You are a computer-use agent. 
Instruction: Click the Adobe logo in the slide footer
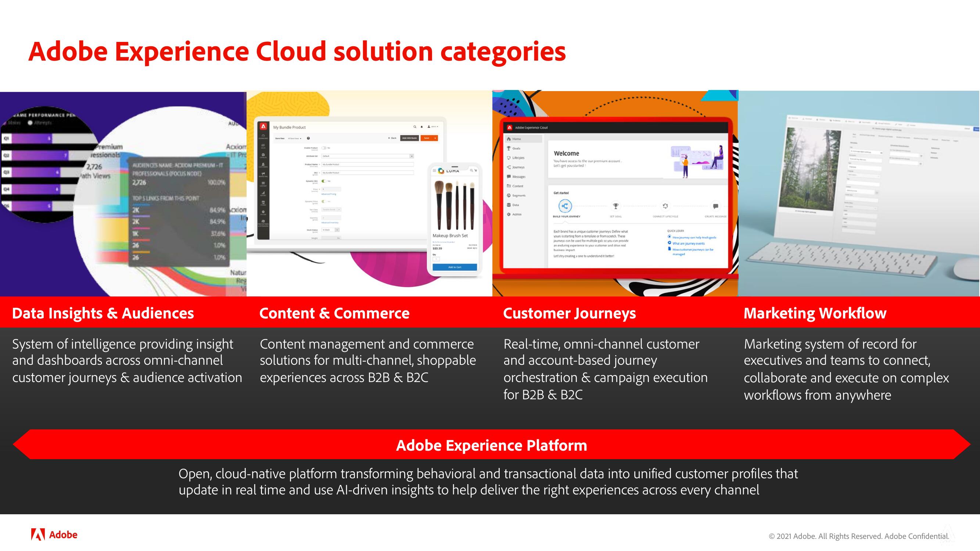[x=54, y=534]
